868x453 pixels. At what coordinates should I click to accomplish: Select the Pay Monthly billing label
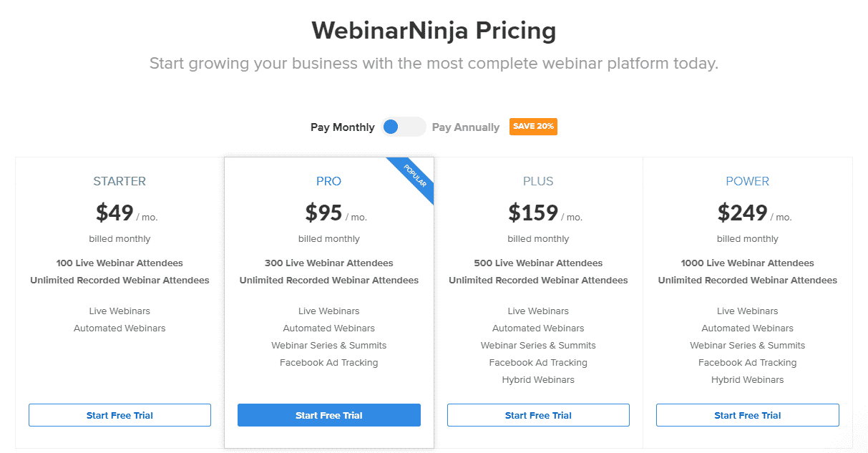point(343,127)
